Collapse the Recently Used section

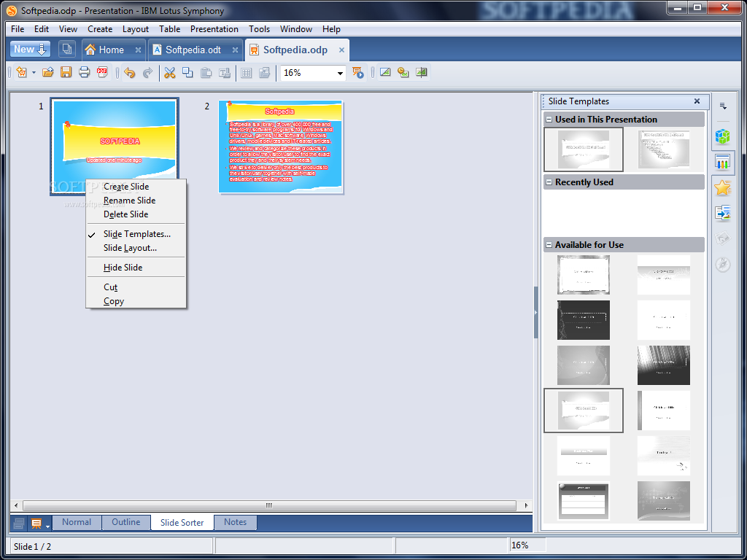point(549,182)
